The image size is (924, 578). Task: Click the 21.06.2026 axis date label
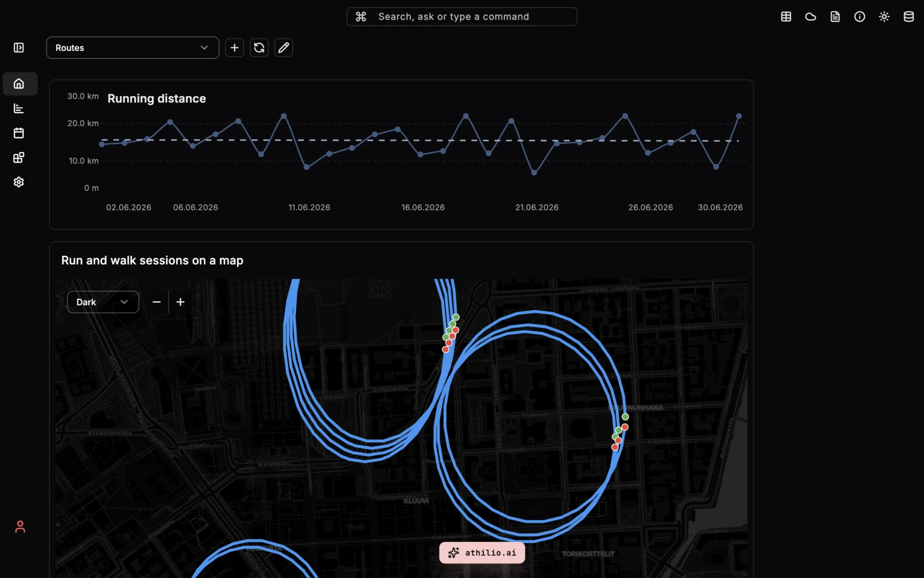537,208
